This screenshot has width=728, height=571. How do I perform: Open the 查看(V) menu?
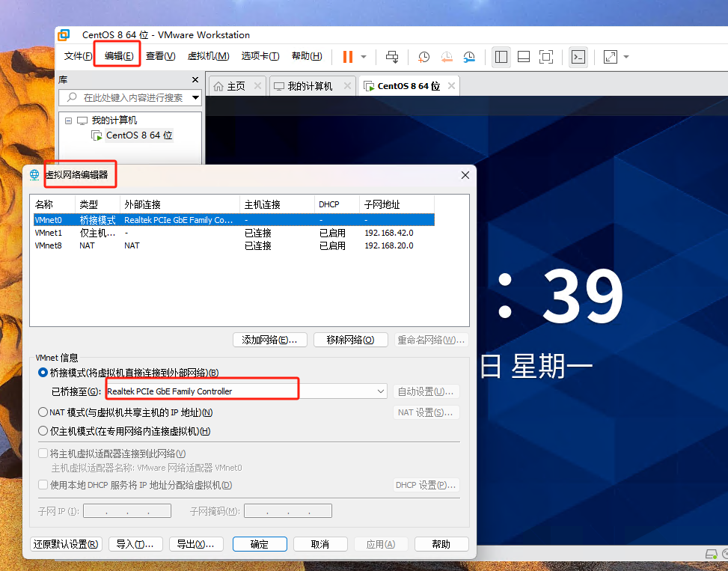point(160,56)
